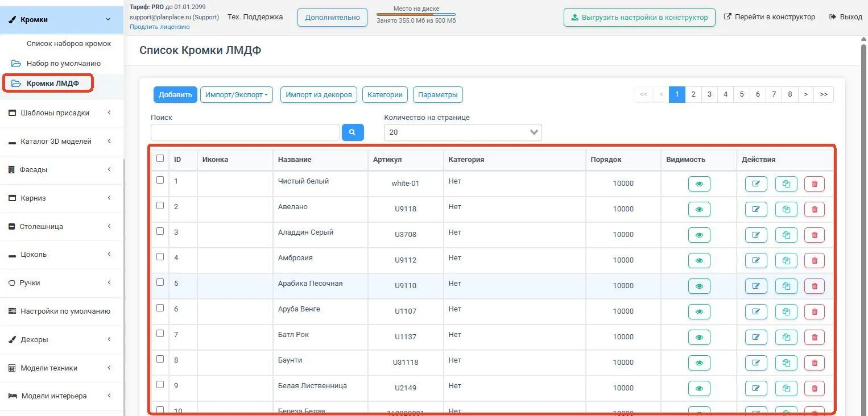Duplicate the Батл Рок entry
Image resolution: width=868 pixels, height=416 pixels.
(x=786, y=337)
